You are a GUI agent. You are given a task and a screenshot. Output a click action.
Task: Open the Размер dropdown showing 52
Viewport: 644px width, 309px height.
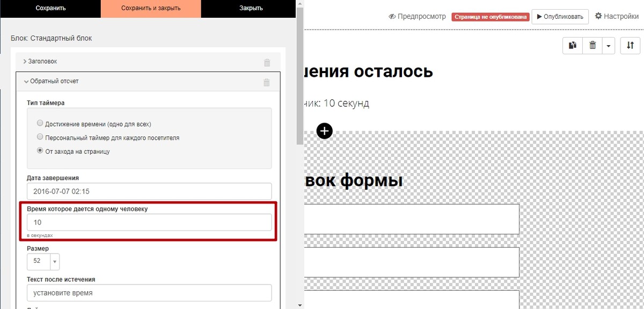pyautogui.click(x=43, y=261)
